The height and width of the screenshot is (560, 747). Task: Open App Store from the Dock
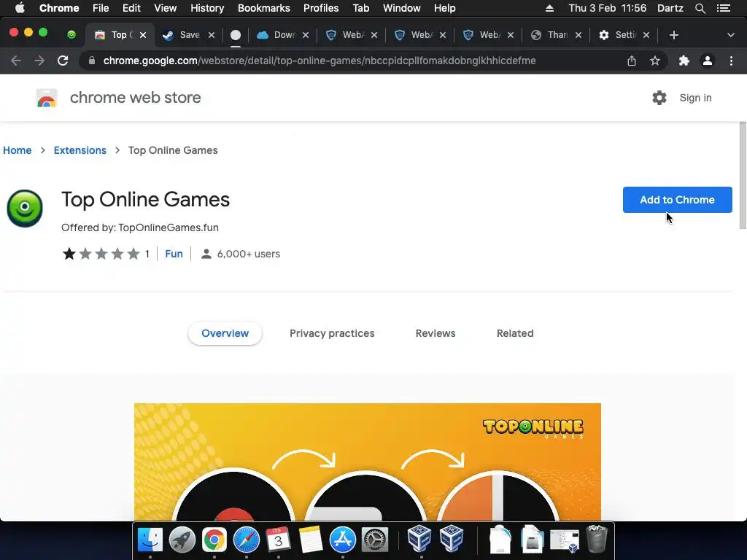[343, 540]
